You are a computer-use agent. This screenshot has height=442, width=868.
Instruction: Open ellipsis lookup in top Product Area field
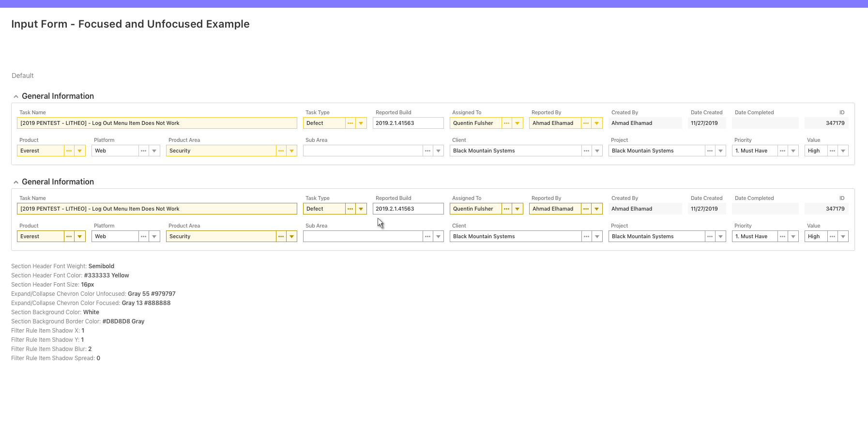pyautogui.click(x=281, y=151)
